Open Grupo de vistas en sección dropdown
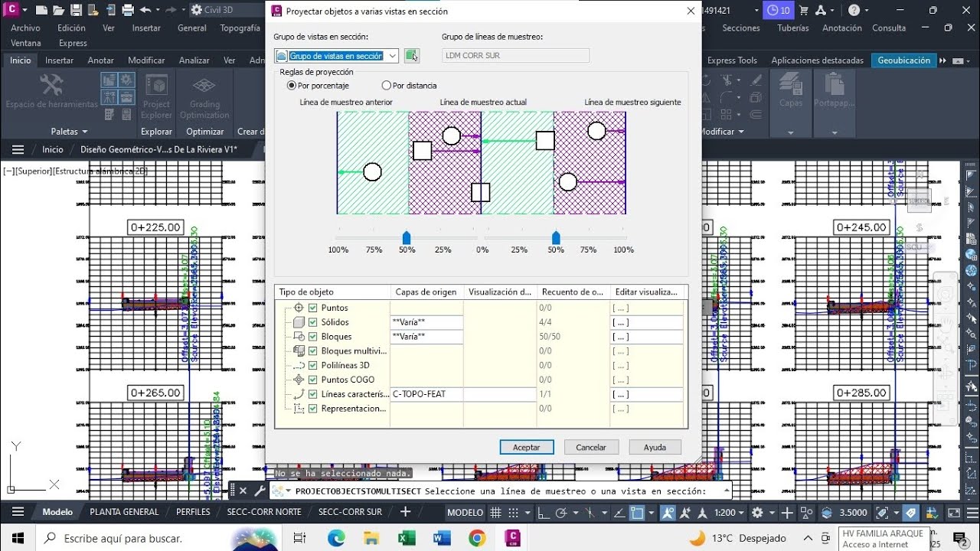 click(x=392, y=56)
